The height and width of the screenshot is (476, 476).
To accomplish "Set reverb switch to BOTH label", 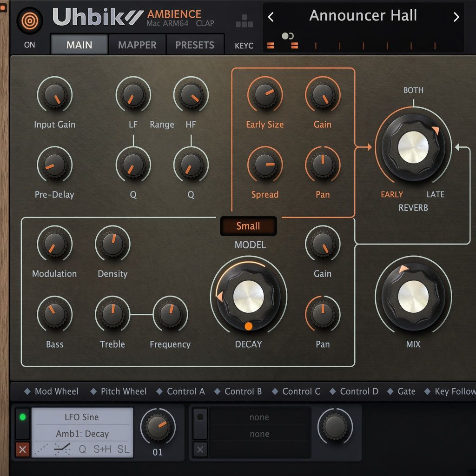I will click(x=413, y=90).
